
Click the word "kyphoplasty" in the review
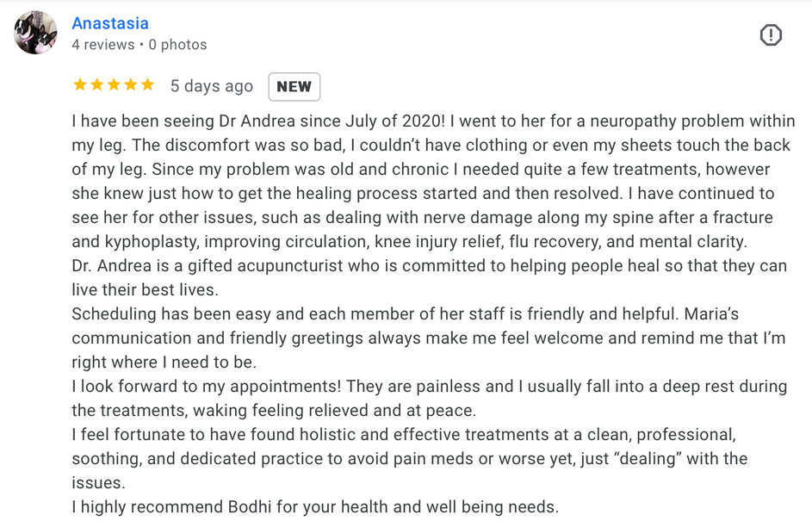[x=152, y=242]
